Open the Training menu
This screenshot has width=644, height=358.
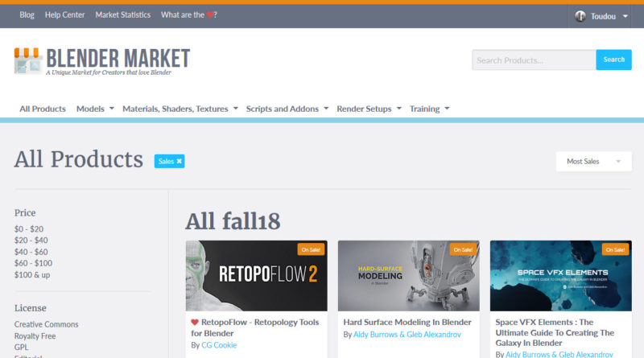click(424, 109)
